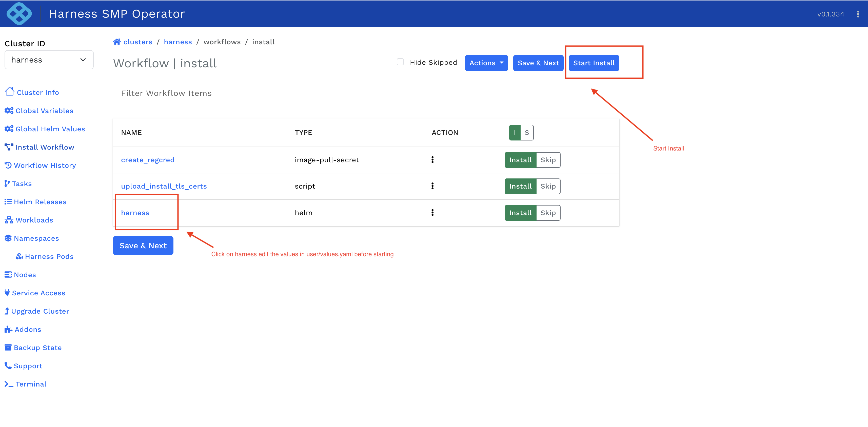Image resolution: width=868 pixels, height=427 pixels.
Task: Select Install for upload_install_tls_certs
Action: (x=520, y=186)
